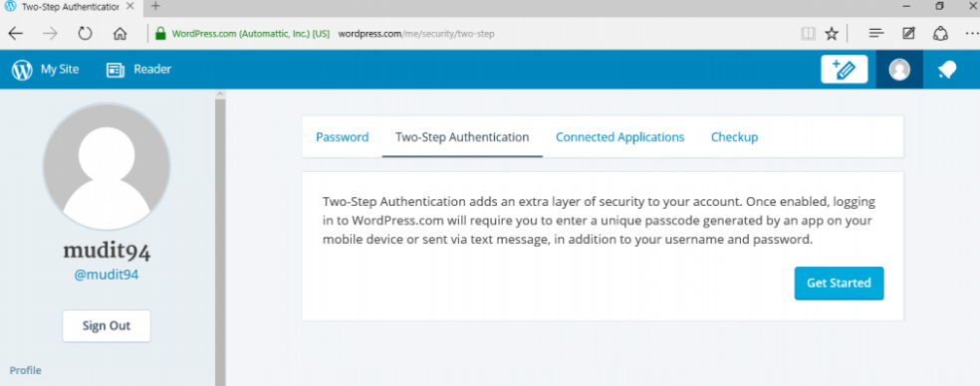The height and width of the screenshot is (386, 980).
Task: Click the browser refresh icon
Action: tap(85, 34)
